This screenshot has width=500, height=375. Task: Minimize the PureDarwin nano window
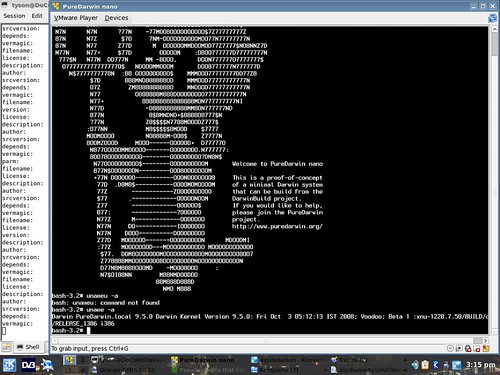pyautogui.click(x=474, y=6)
